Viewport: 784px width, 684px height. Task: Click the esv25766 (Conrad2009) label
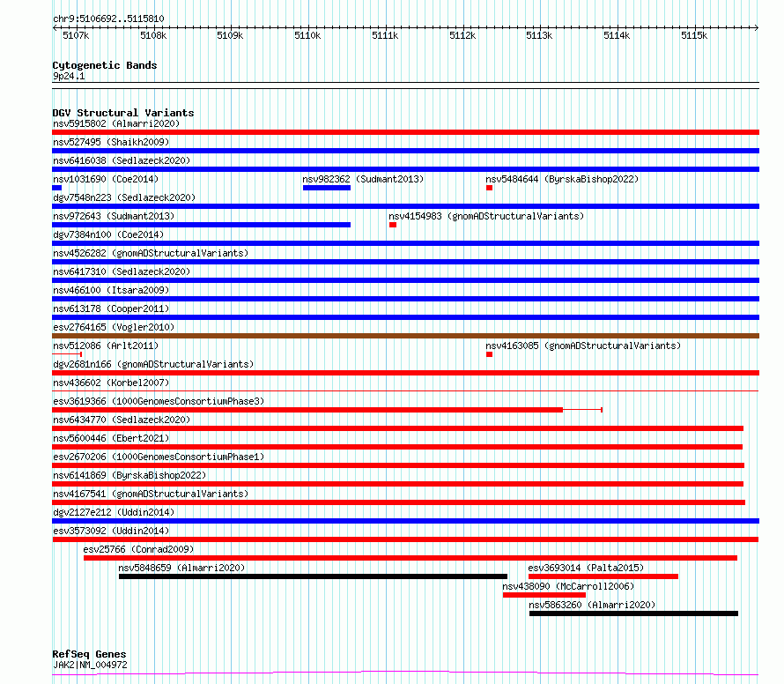tap(138, 549)
